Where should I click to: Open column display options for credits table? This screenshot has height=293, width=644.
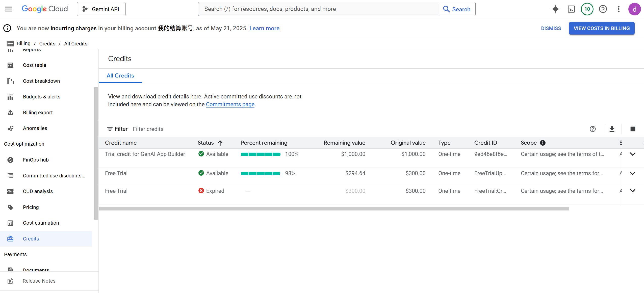633,129
